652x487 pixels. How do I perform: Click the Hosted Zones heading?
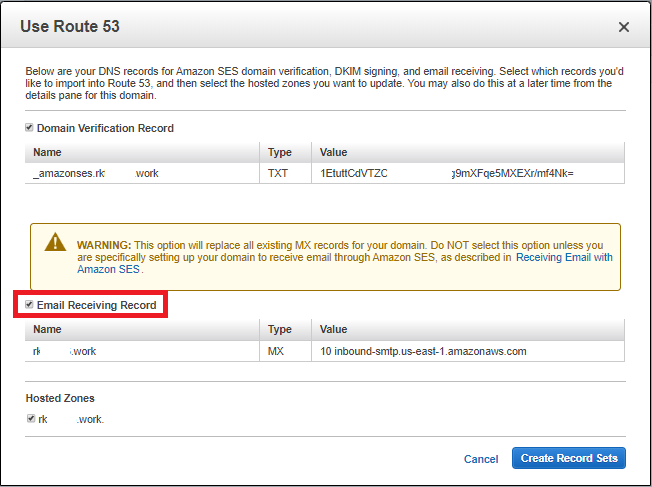pos(60,398)
